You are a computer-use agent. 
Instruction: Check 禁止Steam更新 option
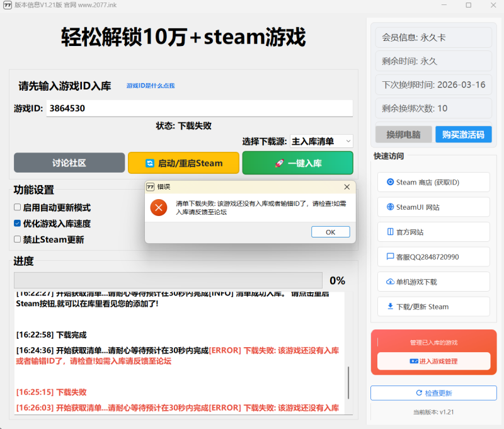point(18,239)
